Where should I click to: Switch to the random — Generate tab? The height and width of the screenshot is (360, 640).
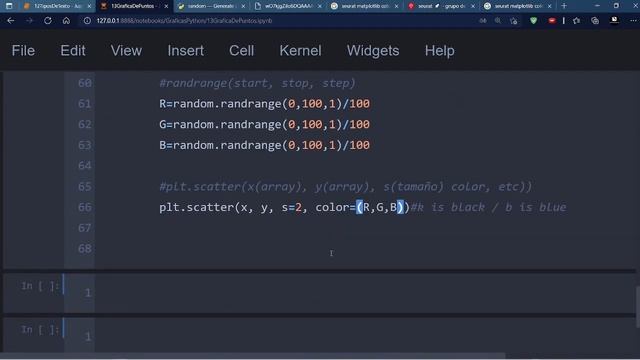pyautogui.click(x=211, y=6)
